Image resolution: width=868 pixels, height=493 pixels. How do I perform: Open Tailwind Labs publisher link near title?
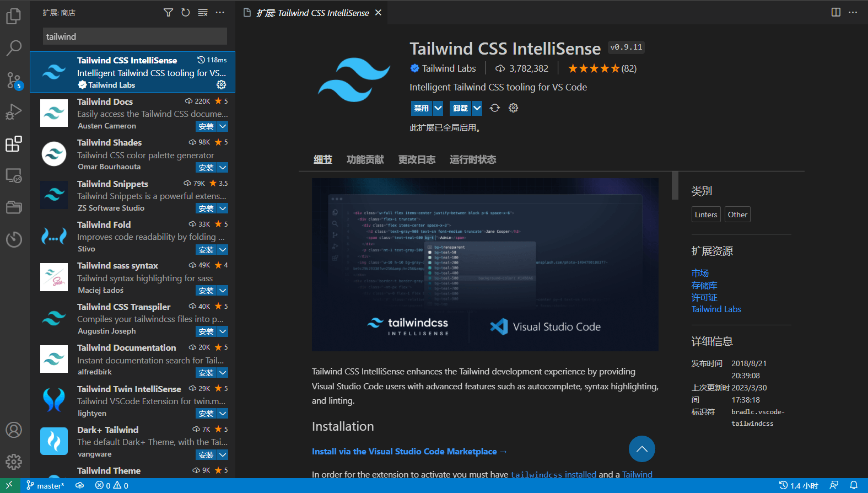click(449, 68)
